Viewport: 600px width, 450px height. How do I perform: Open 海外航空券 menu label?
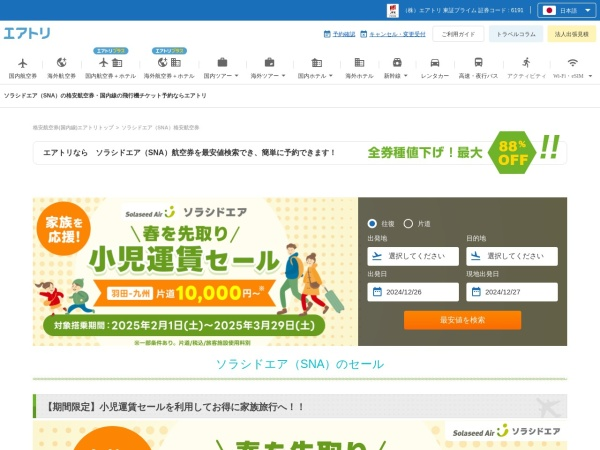pyautogui.click(x=61, y=76)
